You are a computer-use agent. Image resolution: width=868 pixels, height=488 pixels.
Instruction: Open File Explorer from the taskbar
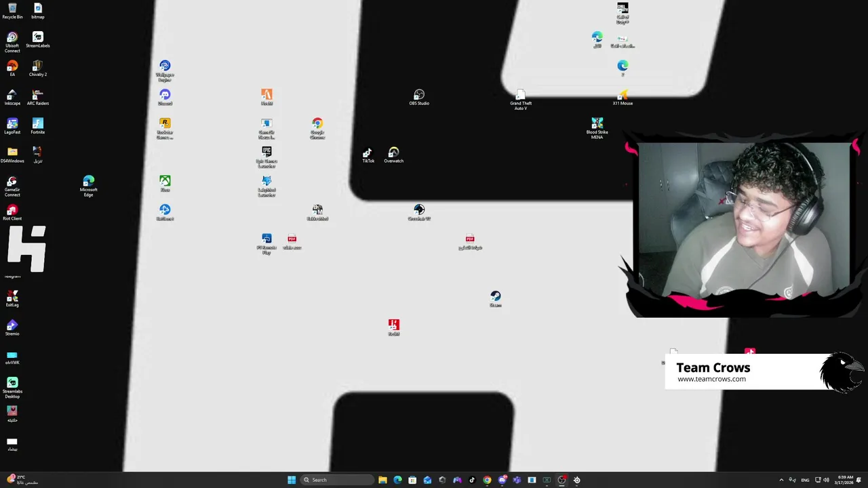[x=382, y=480]
